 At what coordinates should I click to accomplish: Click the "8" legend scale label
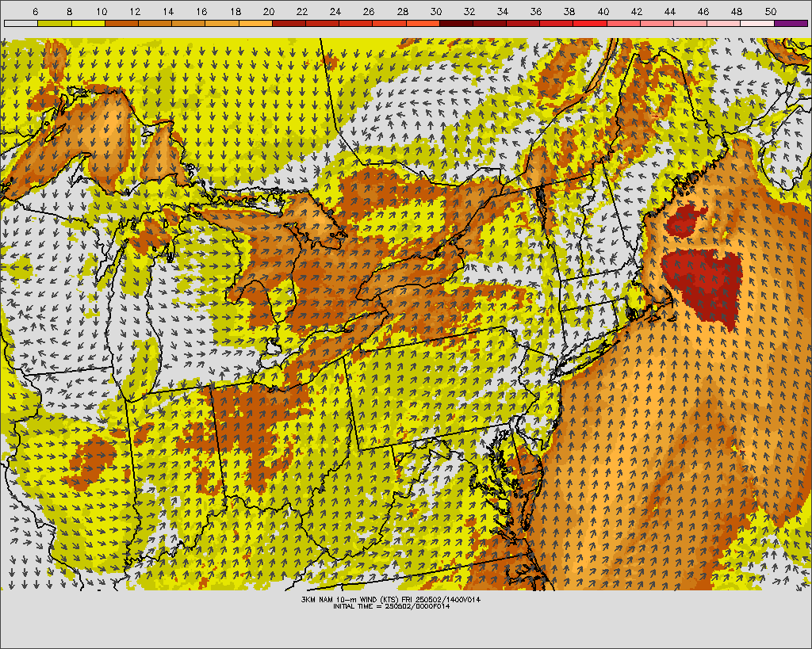[x=69, y=11]
